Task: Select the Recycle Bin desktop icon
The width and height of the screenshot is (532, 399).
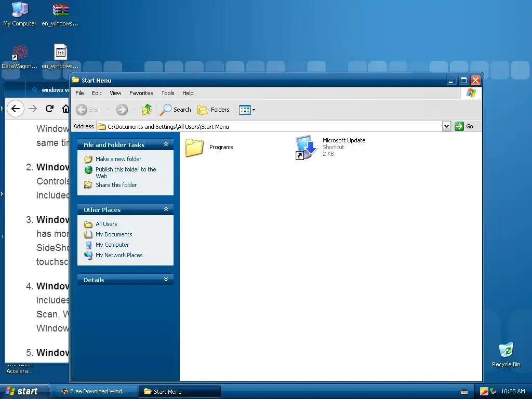Action: click(506, 354)
